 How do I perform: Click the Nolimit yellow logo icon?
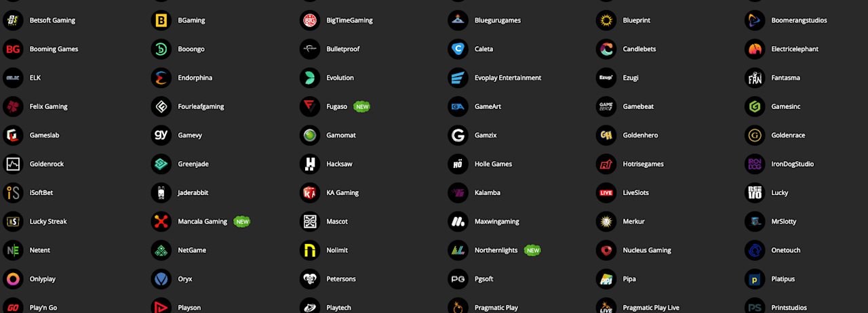click(x=309, y=250)
